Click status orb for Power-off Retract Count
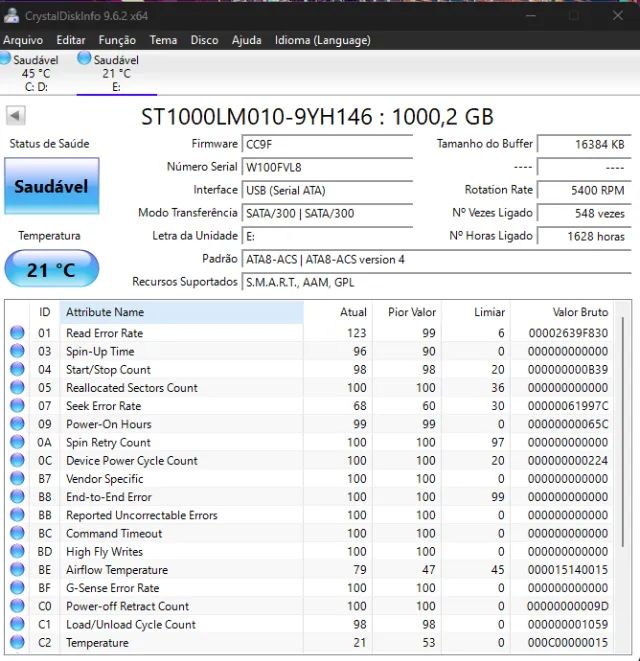Viewport: 640px width, 661px height. [17, 606]
